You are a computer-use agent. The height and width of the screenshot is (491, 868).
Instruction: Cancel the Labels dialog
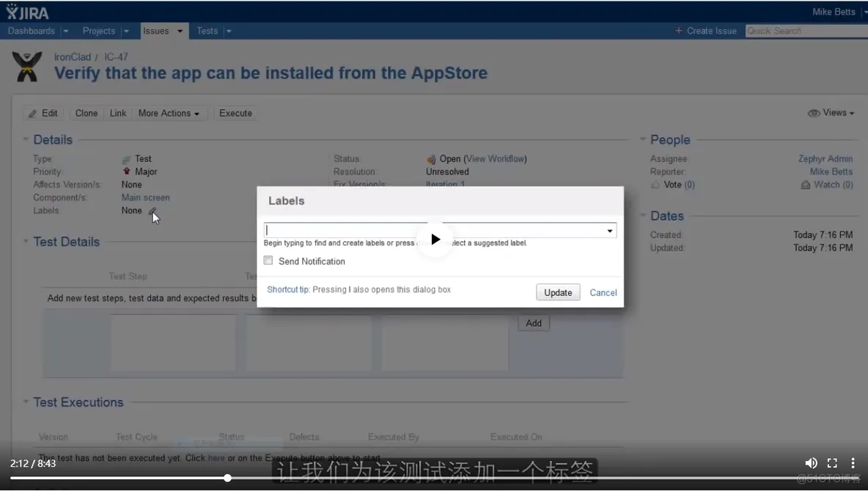[603, 292]
